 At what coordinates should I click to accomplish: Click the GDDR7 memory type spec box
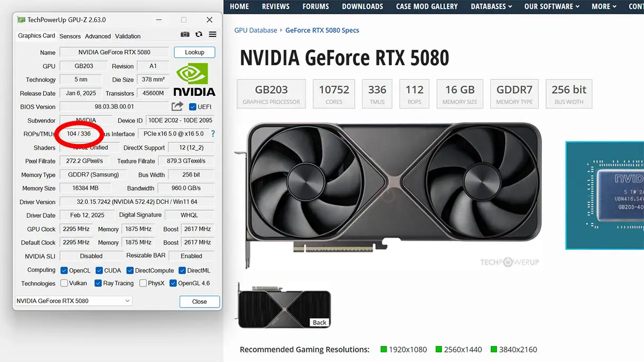[514, 94]
